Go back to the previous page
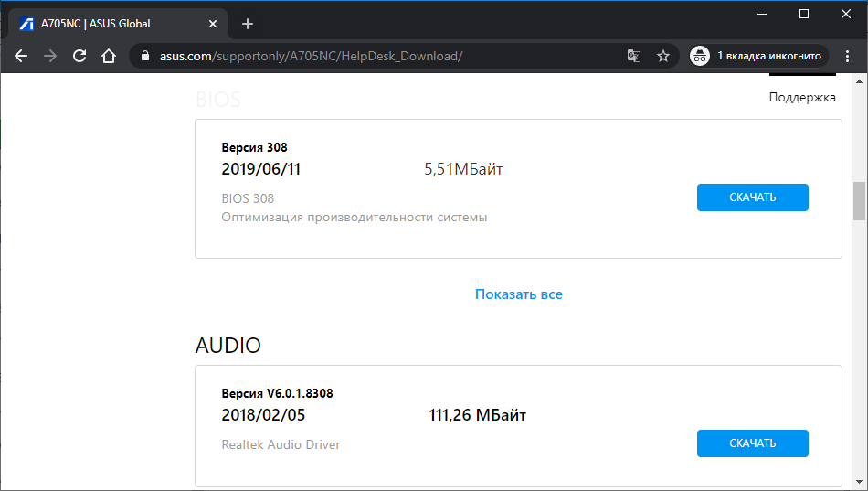 pyautogui.click(x=21, y=56)
